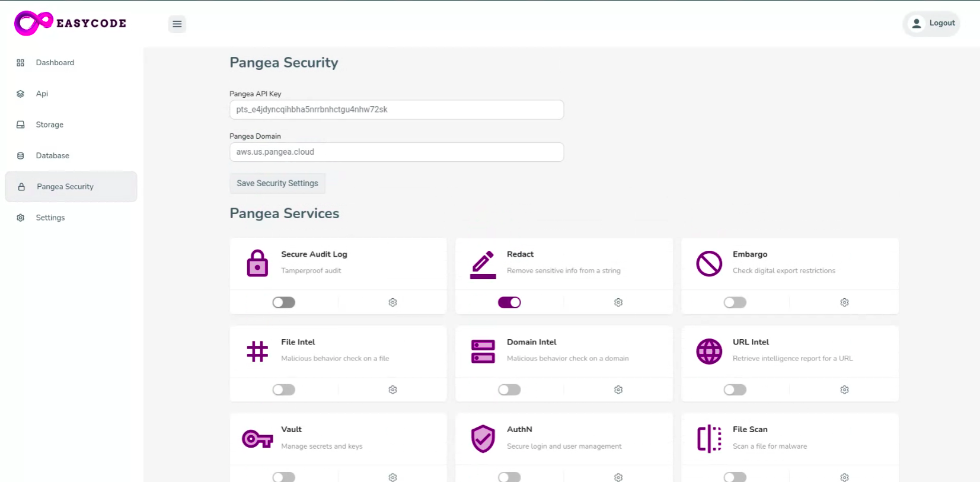Viewport: 980px width, 482px height.
Task: Open Embargo service settings gear
Action: [844, 302]
